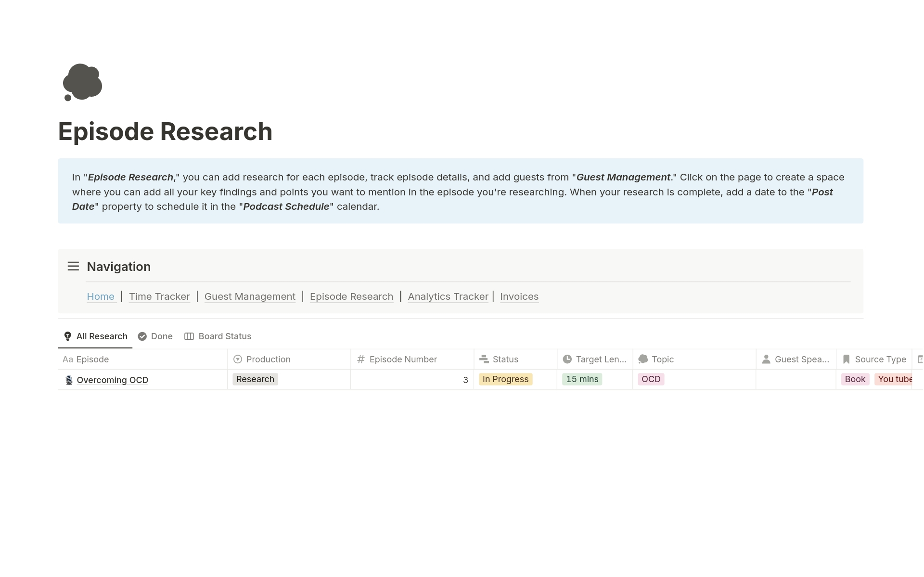Click the pink OCD topic tag

651,379
